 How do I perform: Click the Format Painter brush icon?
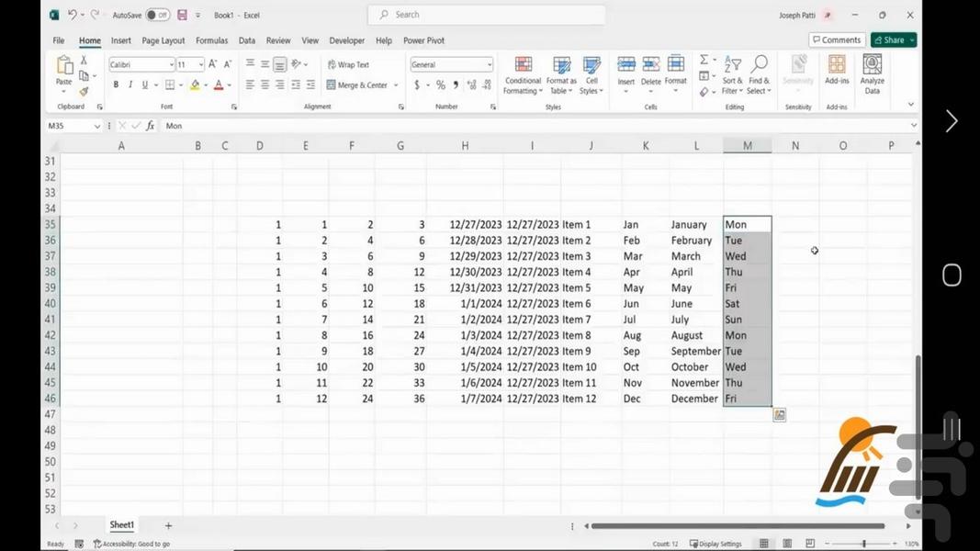[84, 92]
